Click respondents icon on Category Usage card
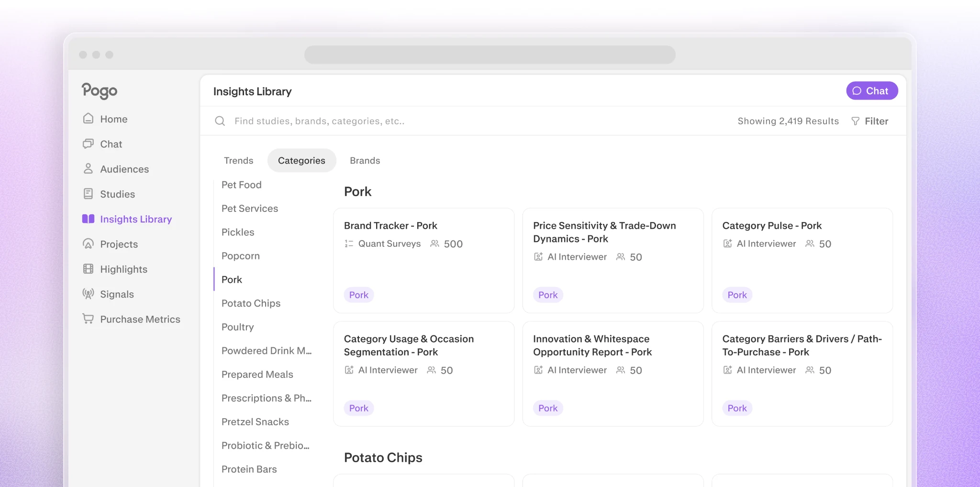The image size is (980, 487). tap(431, 370)
